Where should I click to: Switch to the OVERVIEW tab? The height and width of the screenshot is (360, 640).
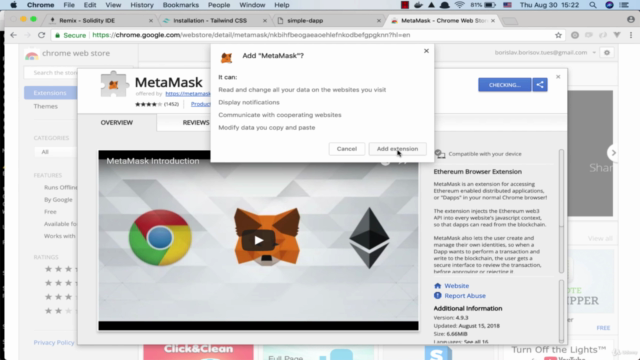coord(117,122)
